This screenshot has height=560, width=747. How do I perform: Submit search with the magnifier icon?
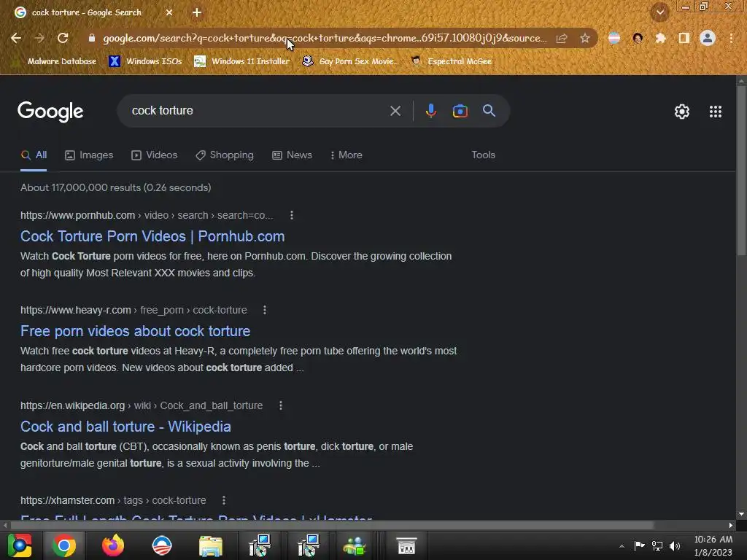(x=489, y=111)
